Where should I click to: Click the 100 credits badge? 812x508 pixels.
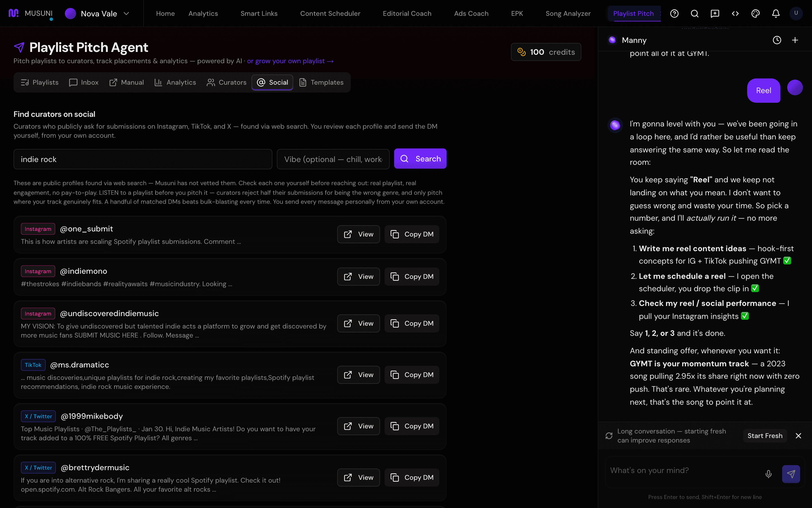point(546,52)
